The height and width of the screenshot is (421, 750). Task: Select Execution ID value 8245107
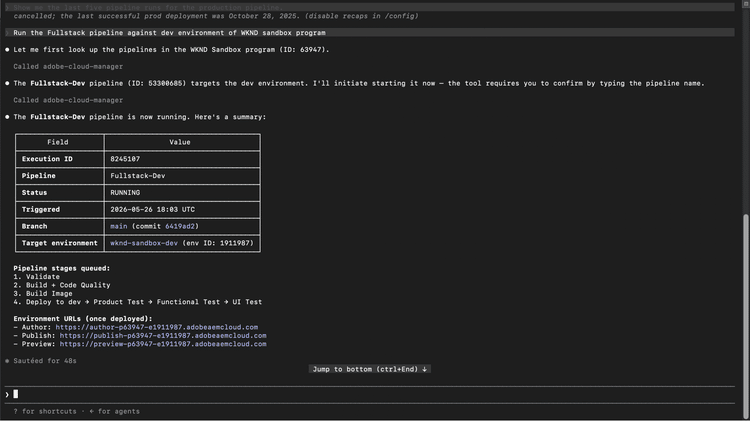[125, 159]
